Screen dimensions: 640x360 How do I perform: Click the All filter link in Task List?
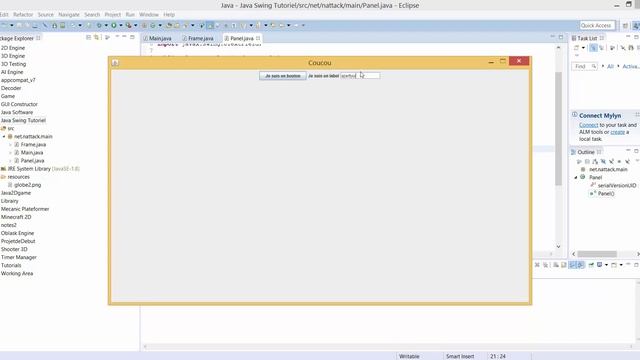tap(610, 66)
